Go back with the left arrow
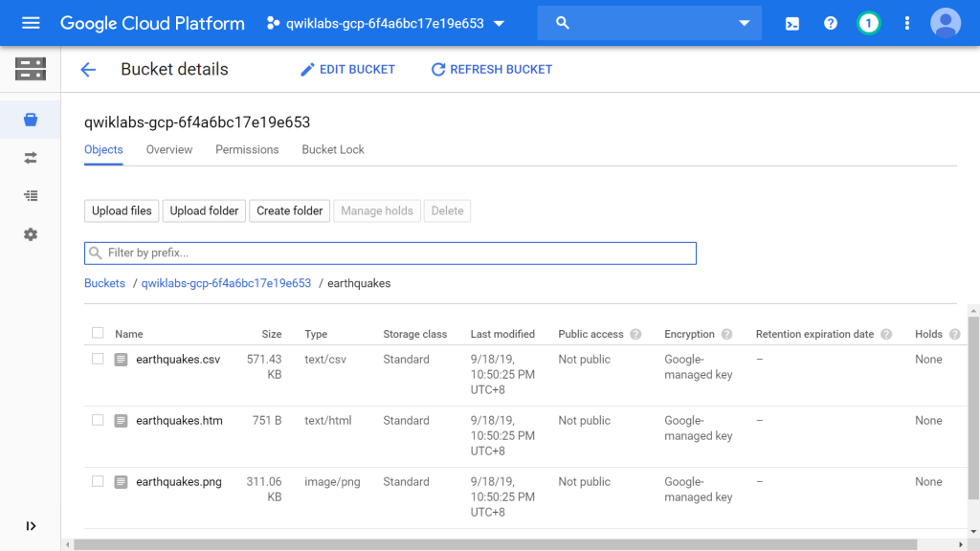The width and height of the screenshot is (980, 551). [x=88, y=69]
